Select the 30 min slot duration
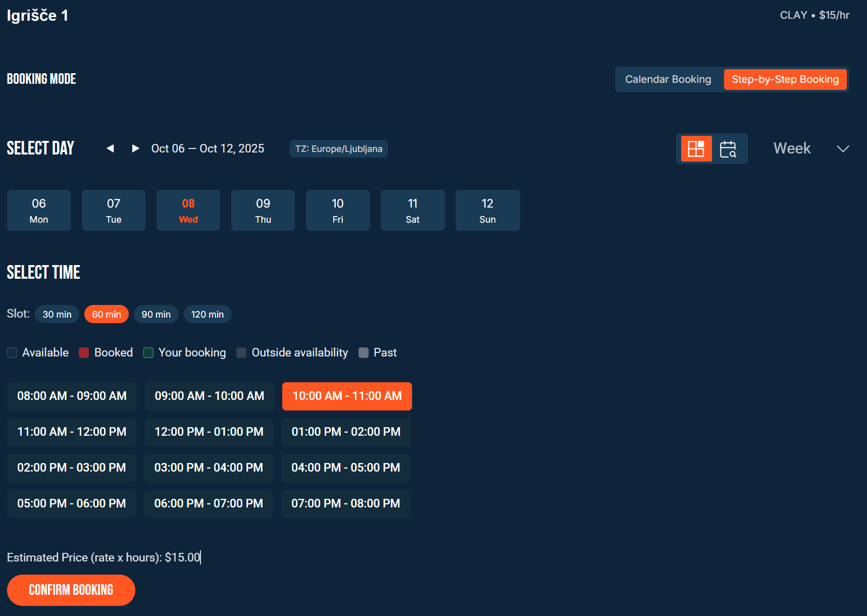Viewport: 867px width, 616px height. [x=57, y=314]
